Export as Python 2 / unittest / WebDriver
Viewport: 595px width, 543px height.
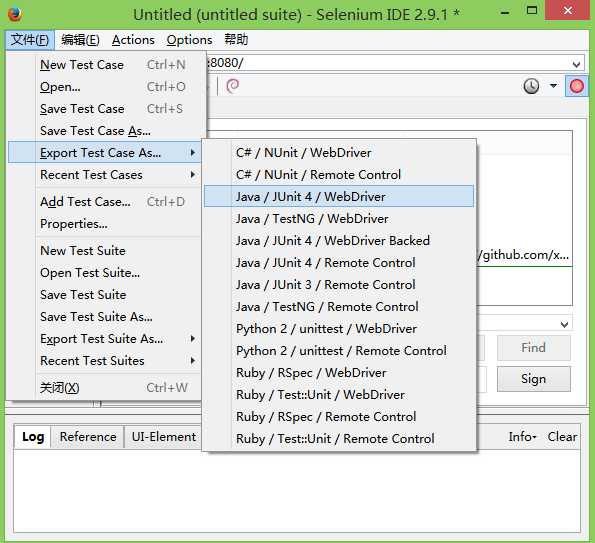(339, 329)
